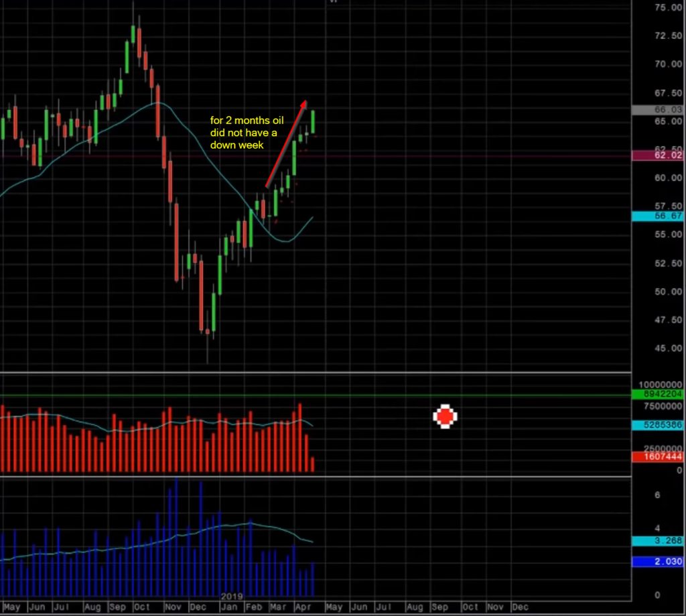686x616 pixels.
Task: Click the green 8942204 volume level tag
Action: pyautogui.click(x=659, y=395)
